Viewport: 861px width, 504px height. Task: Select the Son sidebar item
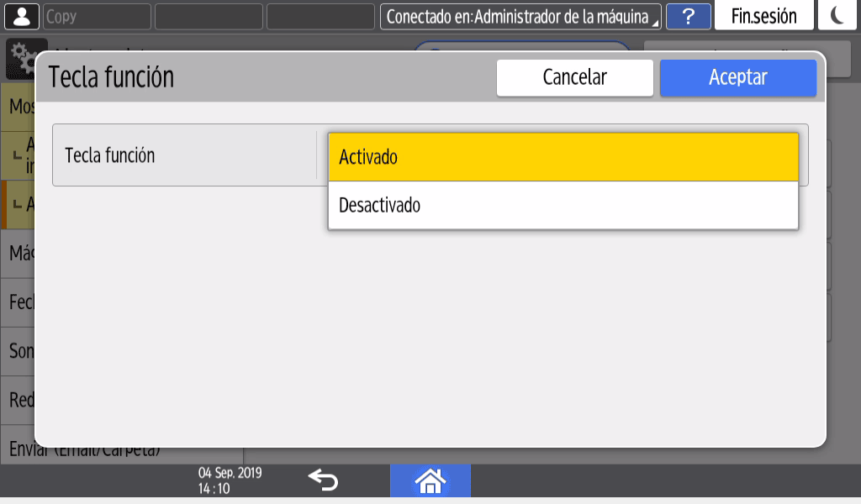[x=18, y=350]
